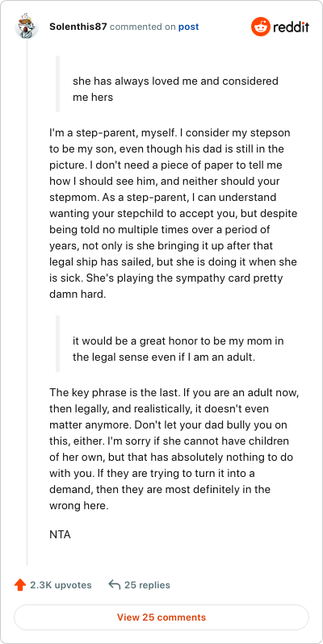Click the 2.3K upvotes count
The width and height of the screenshot is (323, 644).
pos(61,585)
